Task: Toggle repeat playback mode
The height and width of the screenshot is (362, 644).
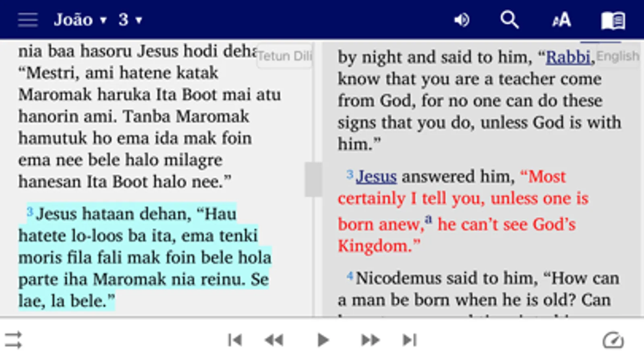Action: pos(13,340)
